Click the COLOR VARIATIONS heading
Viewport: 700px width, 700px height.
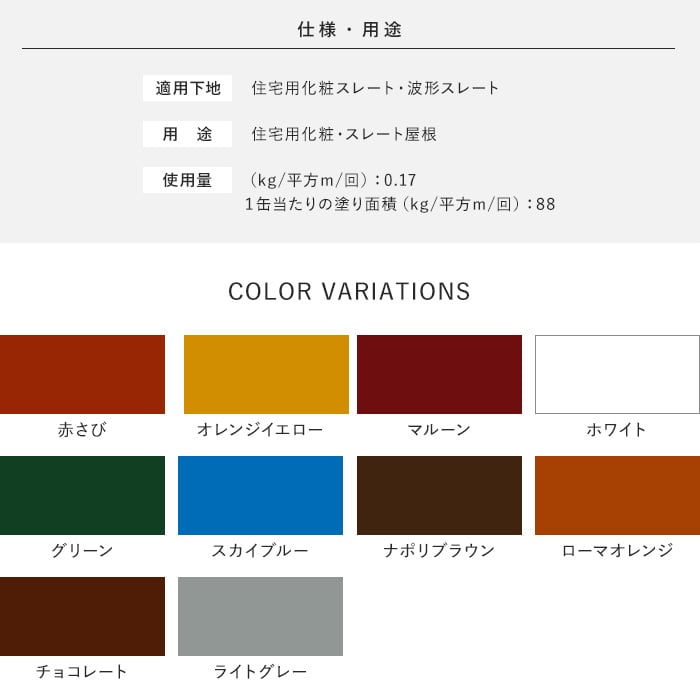349,291
